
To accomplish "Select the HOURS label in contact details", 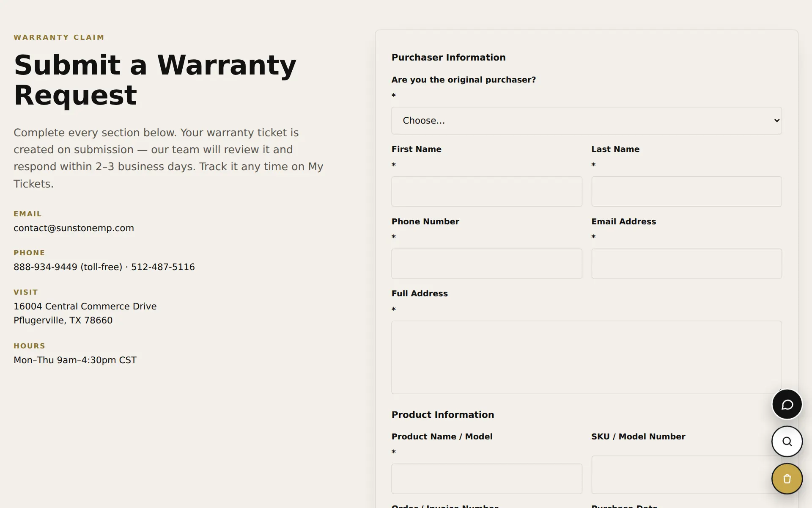I will [29, 346].
